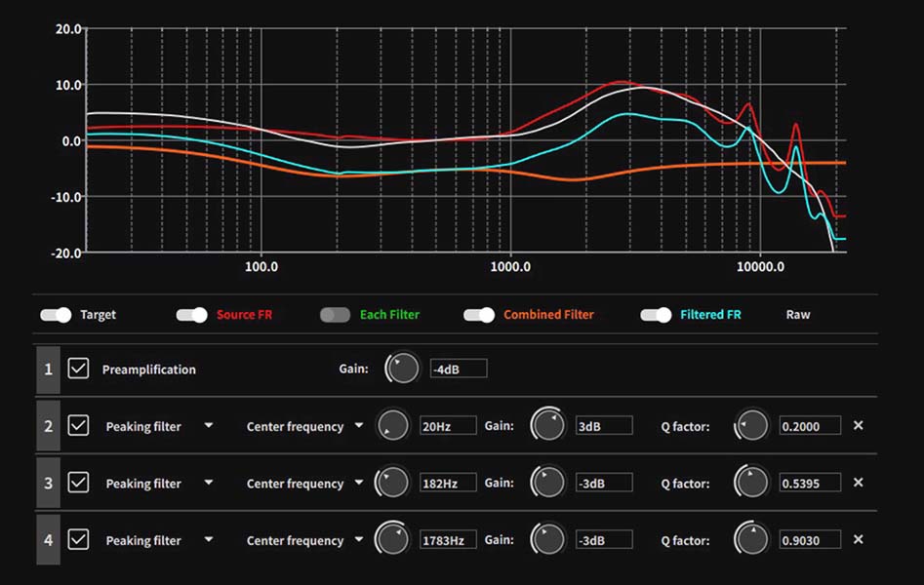Open the filter type dropdown in row 2
The height and width of the screenshot is (585, 924).
(x=208, y=426)
